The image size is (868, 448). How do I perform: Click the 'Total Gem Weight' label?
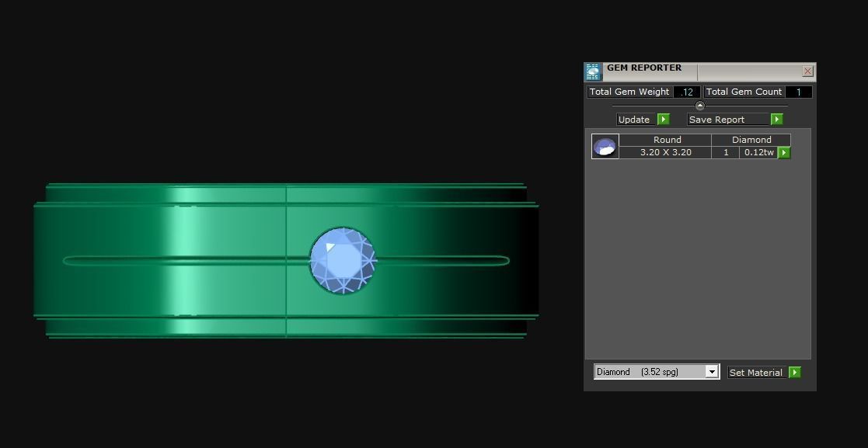click(630, 92)
